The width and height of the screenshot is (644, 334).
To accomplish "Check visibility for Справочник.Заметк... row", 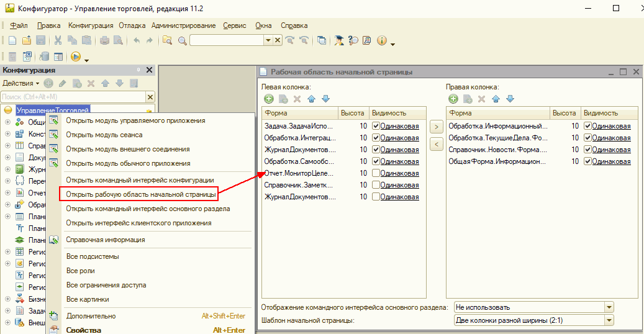I will tap(376, 185).
